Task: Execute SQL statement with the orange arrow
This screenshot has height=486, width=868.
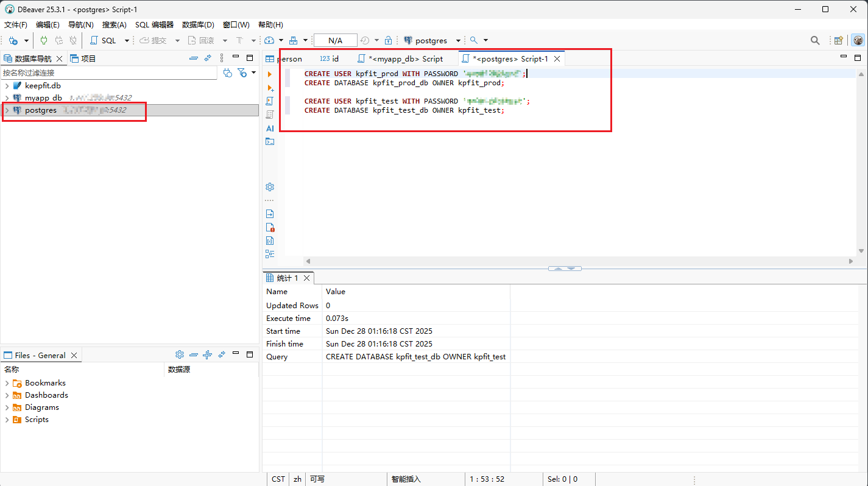Action: pos(270,74)
